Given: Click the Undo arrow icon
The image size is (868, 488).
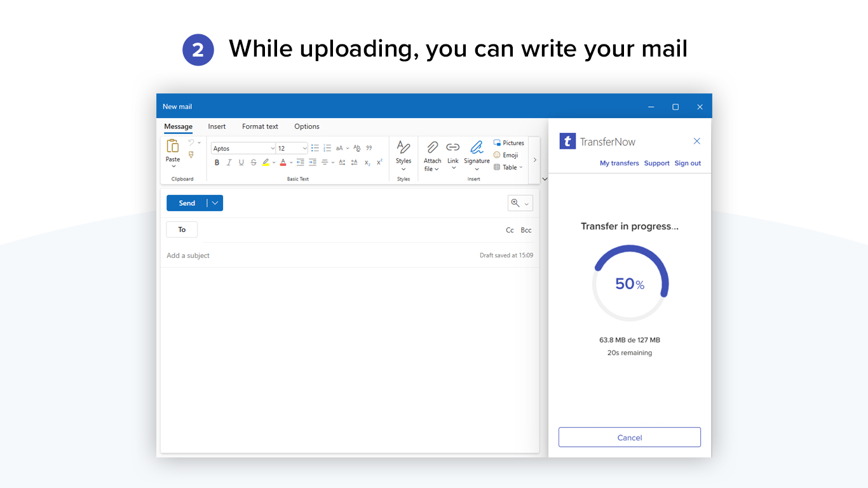Looking at the screenshot, I should point(191,142).
